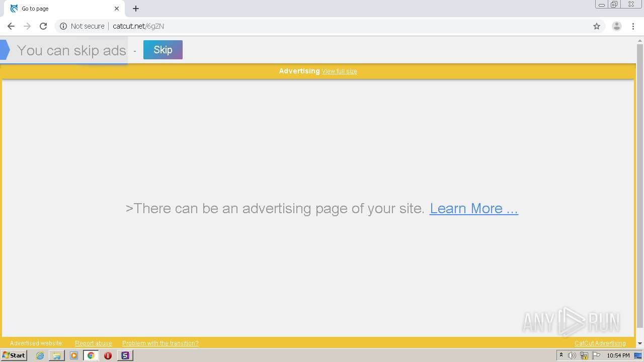Open the Windows Start menu

click(x=14, y=355)
